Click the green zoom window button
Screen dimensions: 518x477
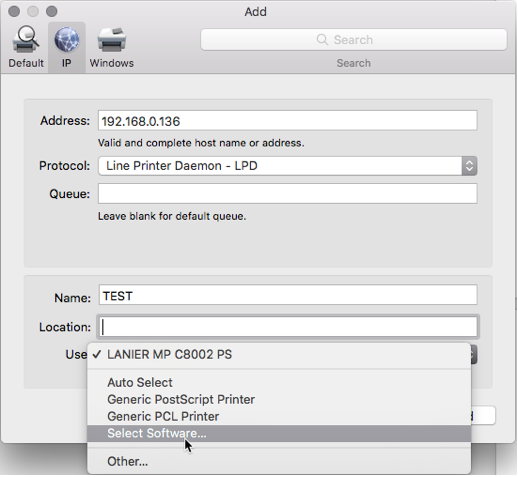(x=51, y=11)
